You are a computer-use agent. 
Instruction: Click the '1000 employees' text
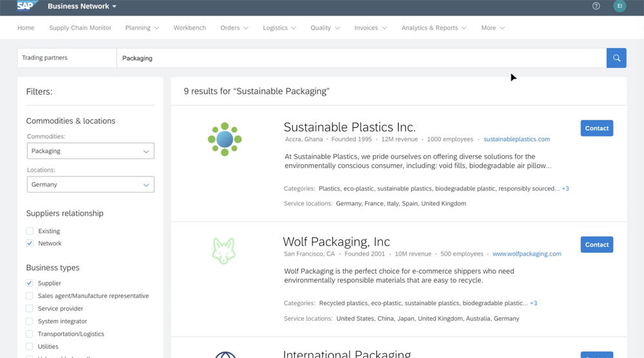[x=450, y=139]
